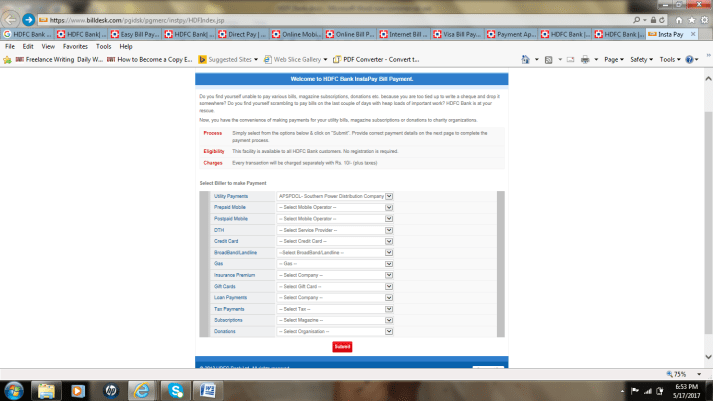Open the DTH service provider dropdown
Screen dimensions: 713x401
pos(335,230)
